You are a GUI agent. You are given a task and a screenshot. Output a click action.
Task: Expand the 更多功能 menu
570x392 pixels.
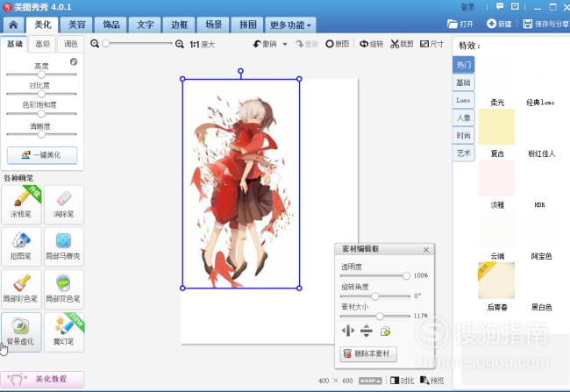(x=290, y=25)
